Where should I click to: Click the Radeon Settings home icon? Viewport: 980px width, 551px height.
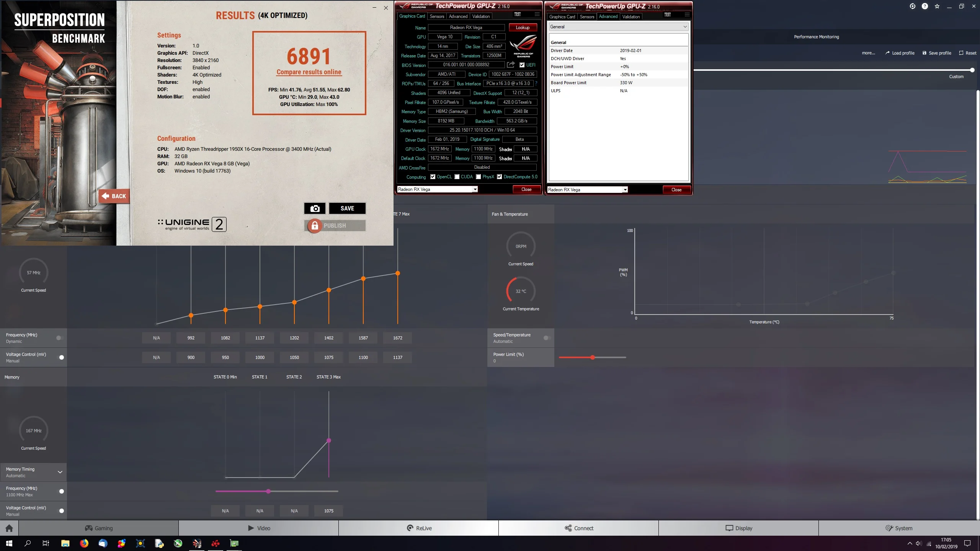pyautogui.click(x=9, y=528)
